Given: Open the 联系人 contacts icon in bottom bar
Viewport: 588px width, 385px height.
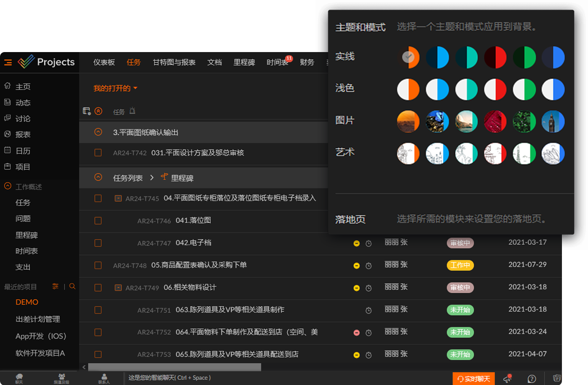Looking at the screenshot, I should point(104,378).
